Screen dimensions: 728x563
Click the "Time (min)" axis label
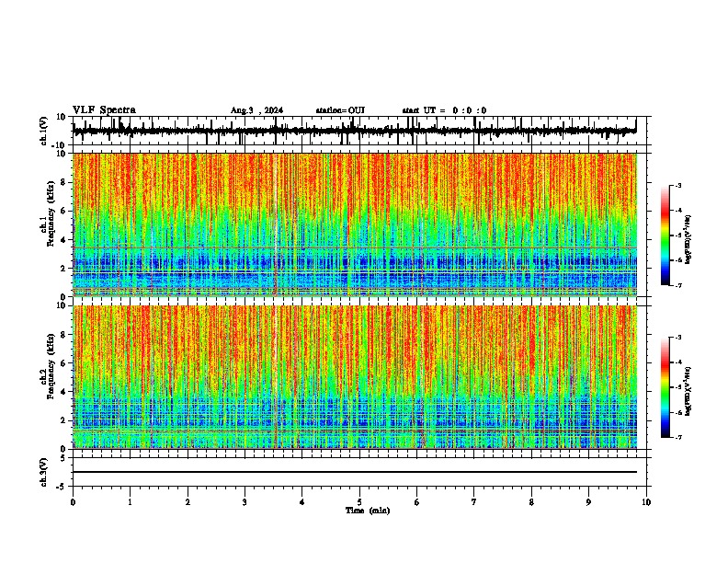368,511
